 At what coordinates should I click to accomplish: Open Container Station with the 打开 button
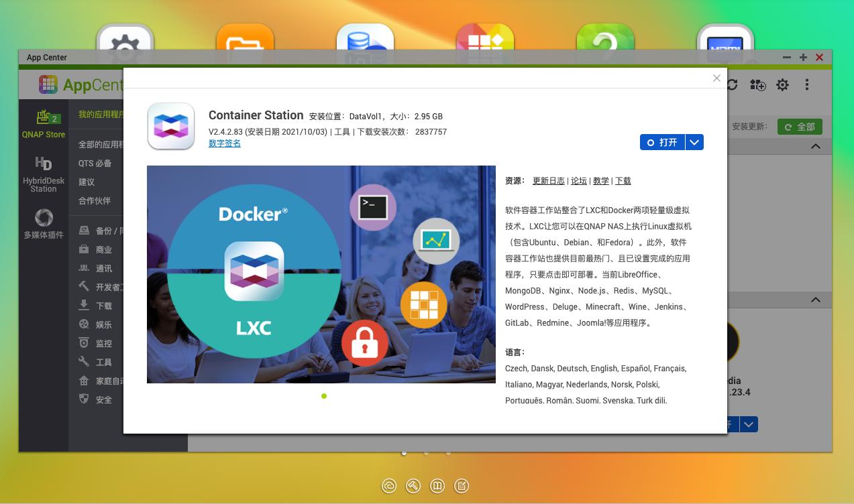point(662,142)
